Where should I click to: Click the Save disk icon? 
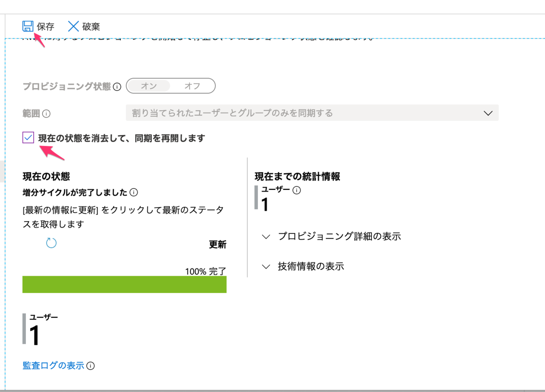tap(28, 26)
